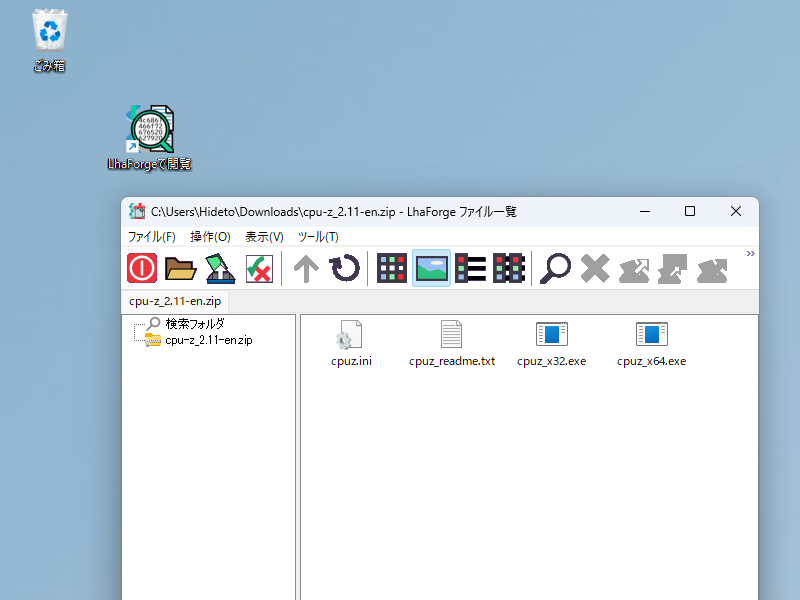The image size is (800, 600).
Task: Switch to large icons view
Action: 391,268
